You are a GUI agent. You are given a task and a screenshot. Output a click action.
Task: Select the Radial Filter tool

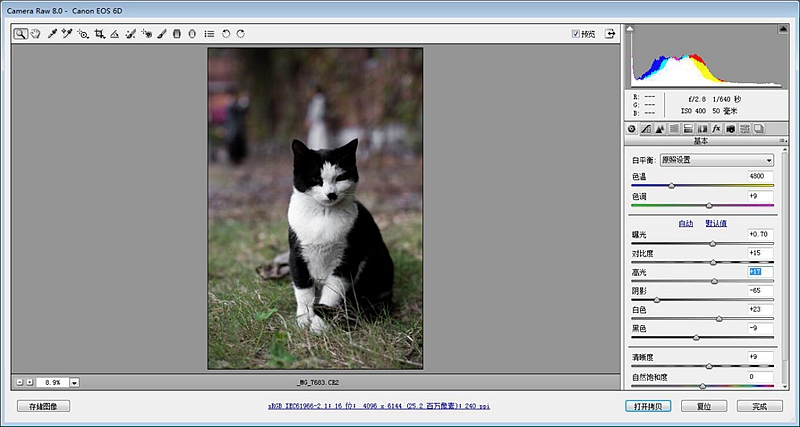pyautogui.click(x=192, y=34)
